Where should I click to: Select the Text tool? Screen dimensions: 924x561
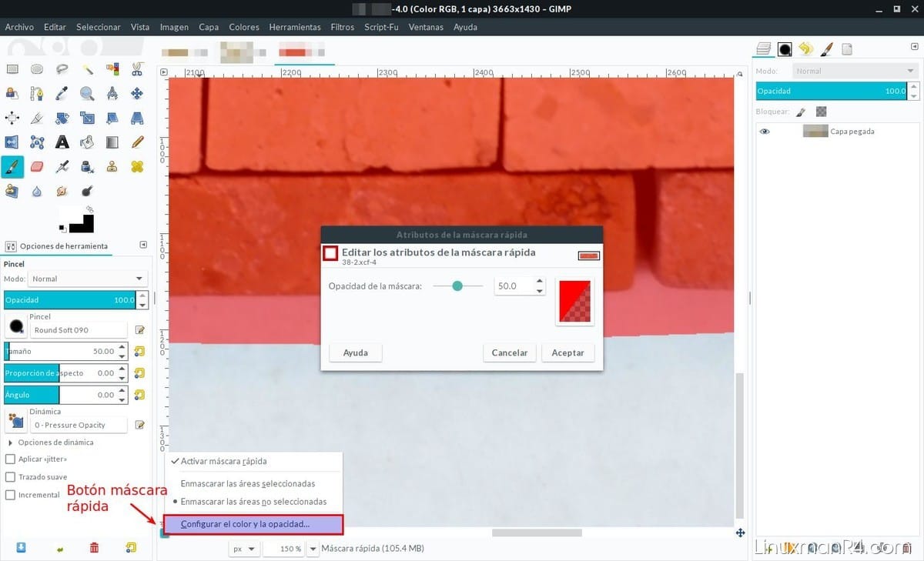click(x=62, y=142)
